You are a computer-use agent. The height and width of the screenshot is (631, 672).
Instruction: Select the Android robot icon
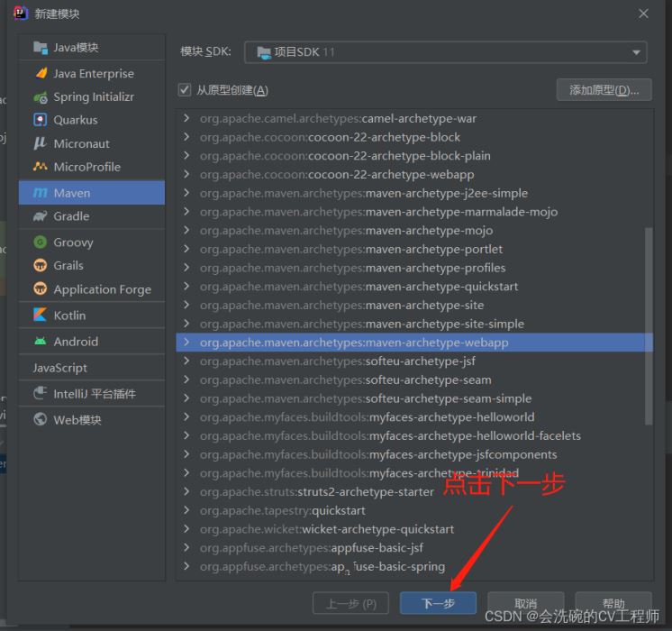[x=40, y=342]
